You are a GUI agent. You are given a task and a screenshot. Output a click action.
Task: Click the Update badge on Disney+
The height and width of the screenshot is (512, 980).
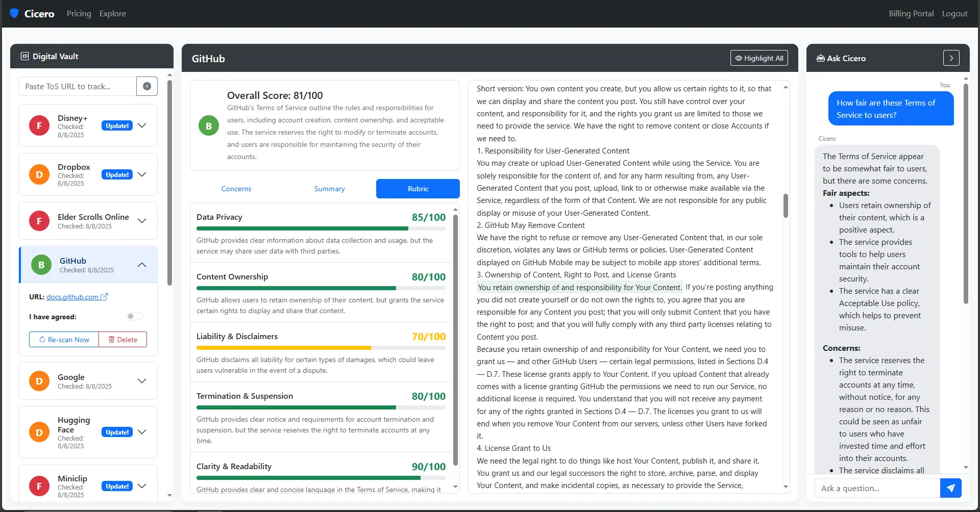(x=117, y=125)
